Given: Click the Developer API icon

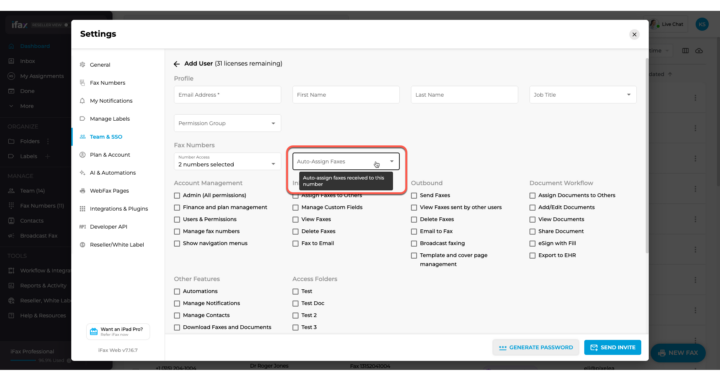Looking at the screenshot, I should coord(83,227).
